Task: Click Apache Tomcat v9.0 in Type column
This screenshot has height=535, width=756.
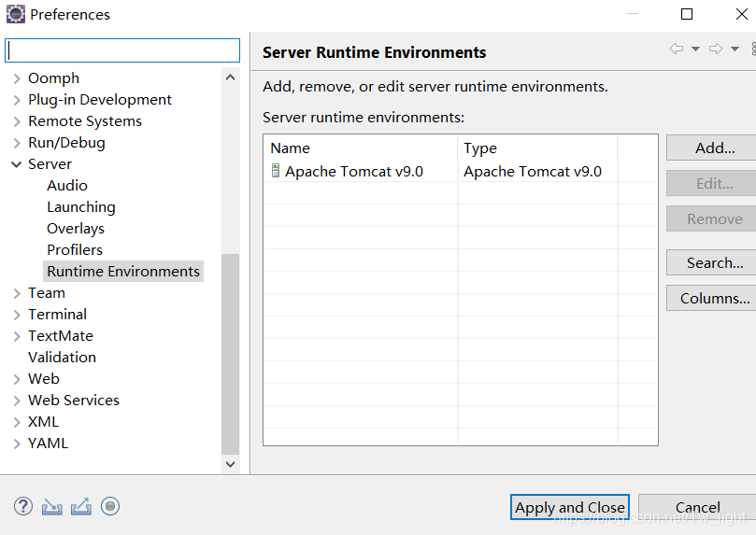Action: [533, 172]
